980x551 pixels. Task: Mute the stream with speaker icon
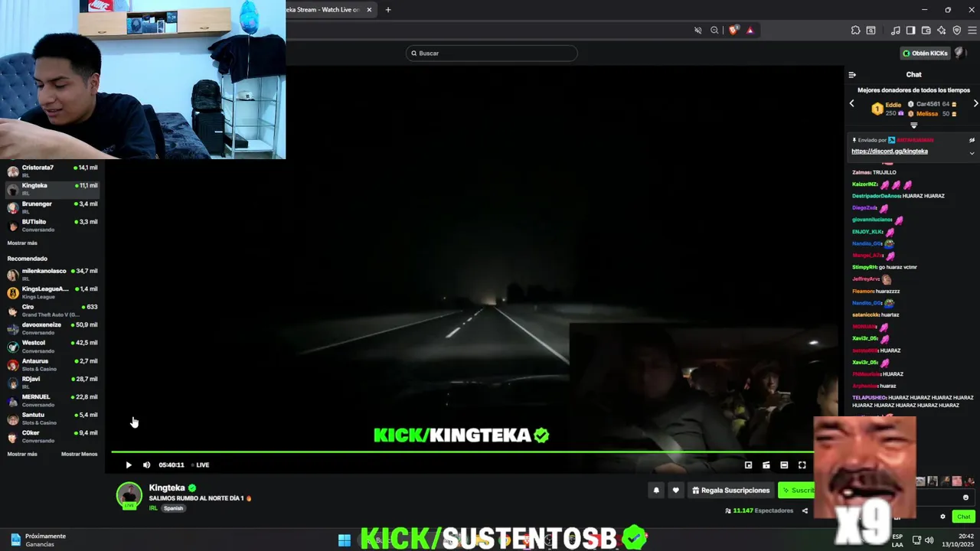(146, 465)
